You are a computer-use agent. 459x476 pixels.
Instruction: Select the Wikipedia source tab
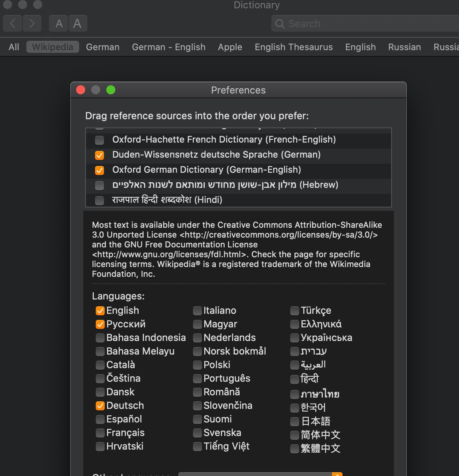(x=53, y=47)
